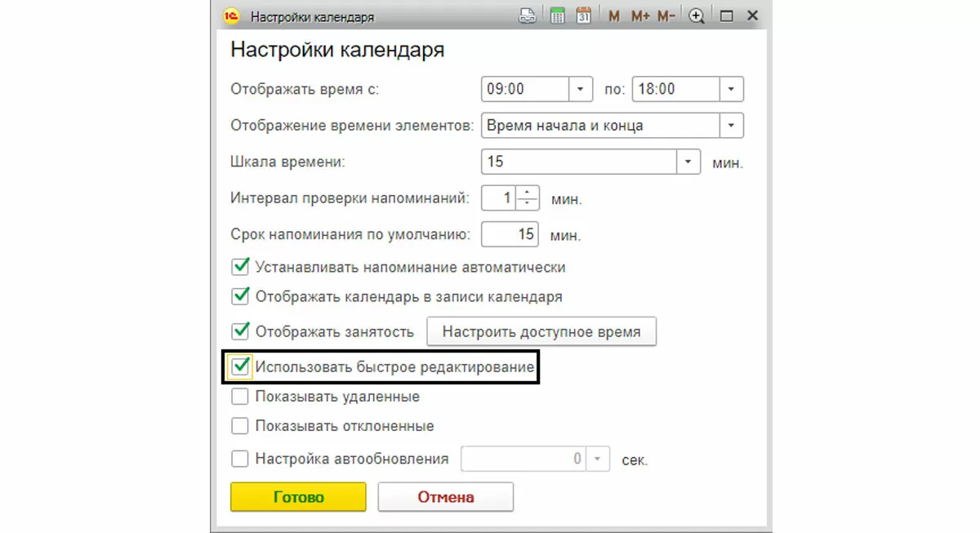The height and width of the screenshot is (533, 980).
Task: Click the 'Интервал проверки напоминаний:' label
Action: pos(350,198)
